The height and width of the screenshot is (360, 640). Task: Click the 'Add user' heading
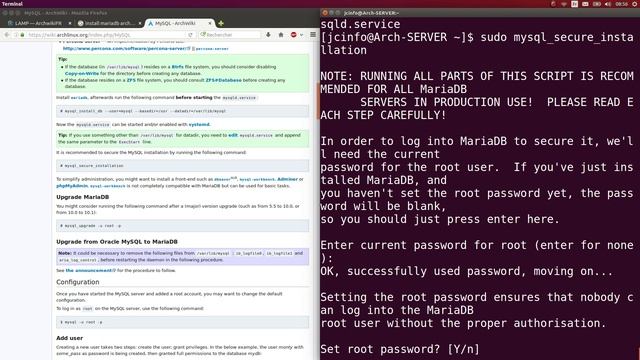(x=69, y=338)
